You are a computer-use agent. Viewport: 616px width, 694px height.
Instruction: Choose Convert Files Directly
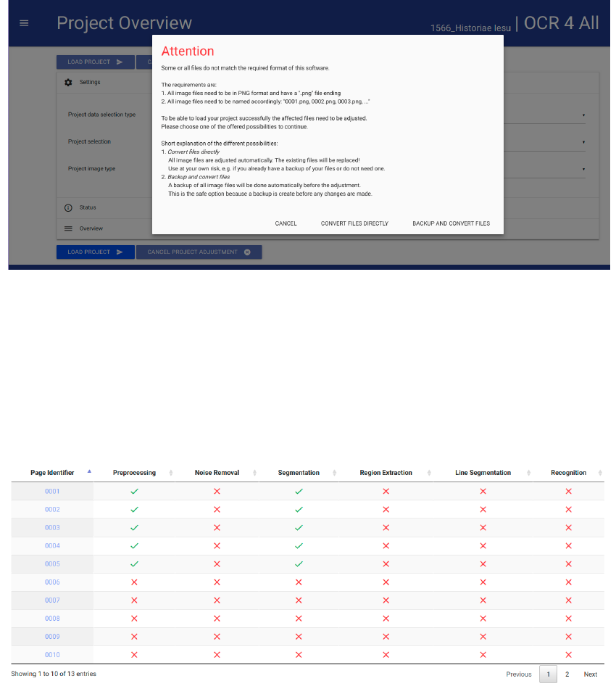pos(354,223)
